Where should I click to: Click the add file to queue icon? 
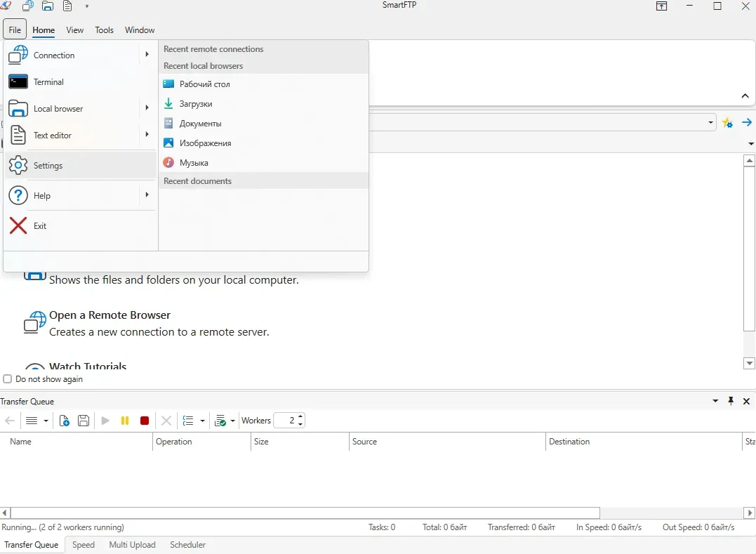coord(64,421)
